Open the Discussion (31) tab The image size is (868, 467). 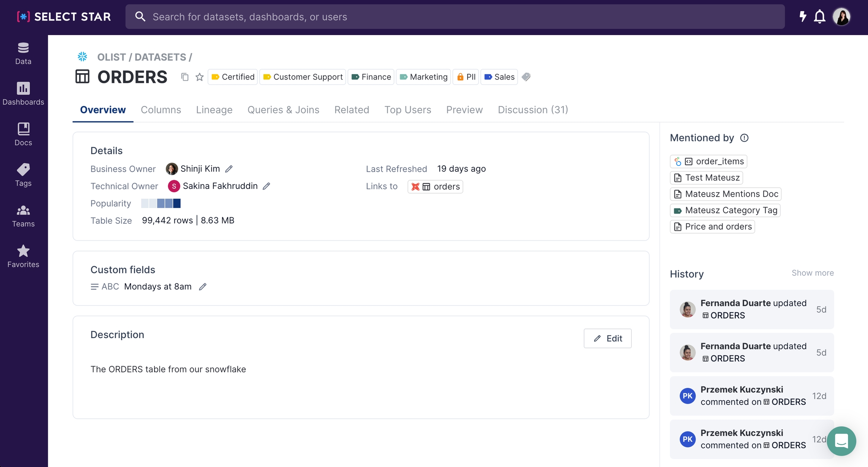[533, 110]
